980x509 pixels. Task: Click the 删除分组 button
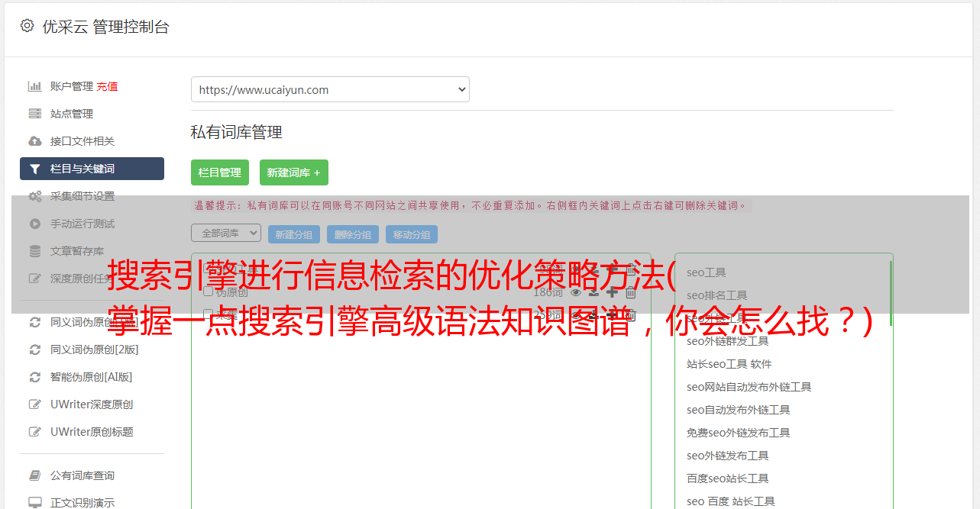pyautogui.click(x=353, y=234)
